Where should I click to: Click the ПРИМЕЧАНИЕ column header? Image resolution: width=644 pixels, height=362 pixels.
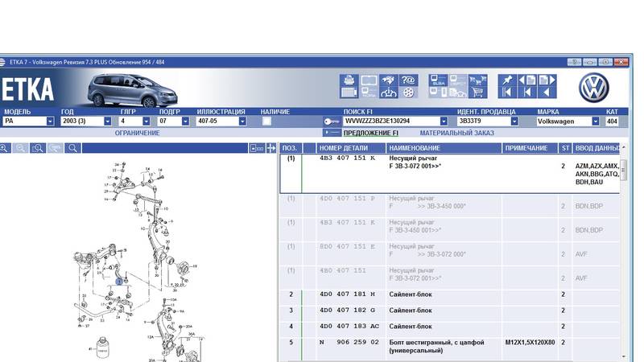[530, 148]
